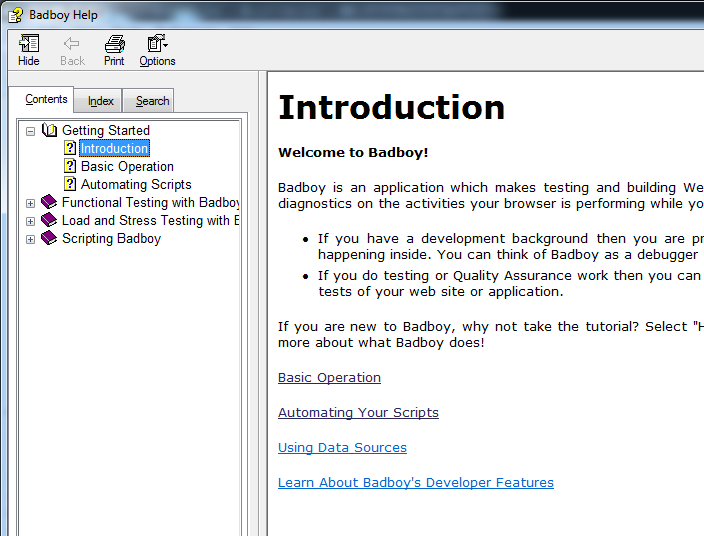Select Load and Stress Testing tree item
This screenshot has height=536, width=704.
150,220
